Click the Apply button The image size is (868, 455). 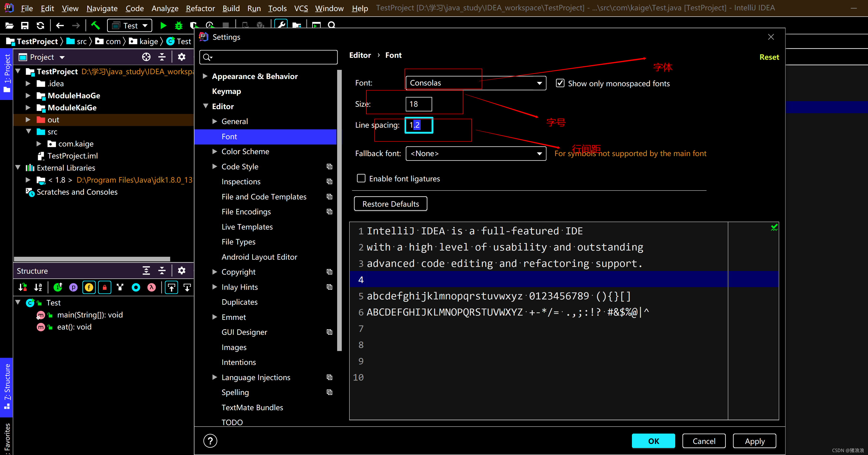754,441
